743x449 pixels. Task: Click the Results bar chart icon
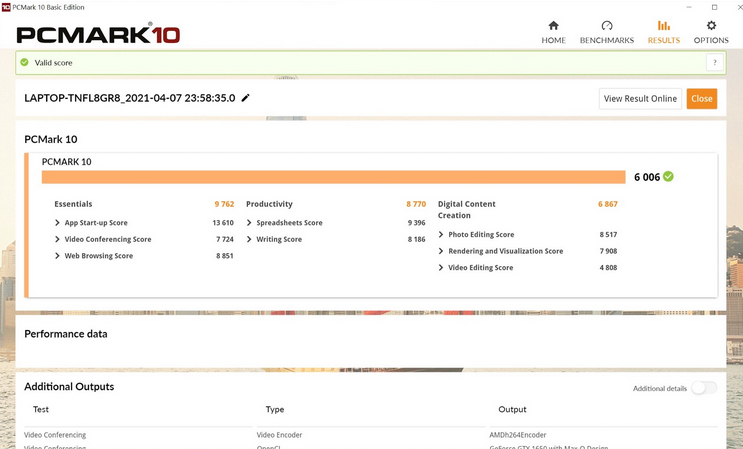(663, 26)
